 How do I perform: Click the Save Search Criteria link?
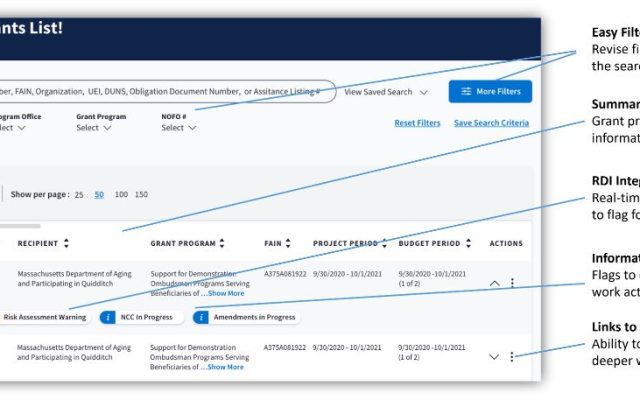pos(491,123)
